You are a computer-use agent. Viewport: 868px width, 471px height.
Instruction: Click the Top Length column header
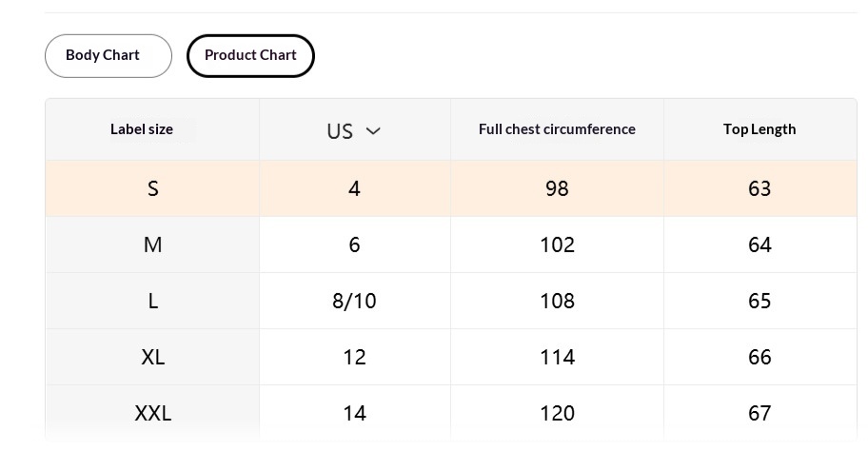pos(759,129)
